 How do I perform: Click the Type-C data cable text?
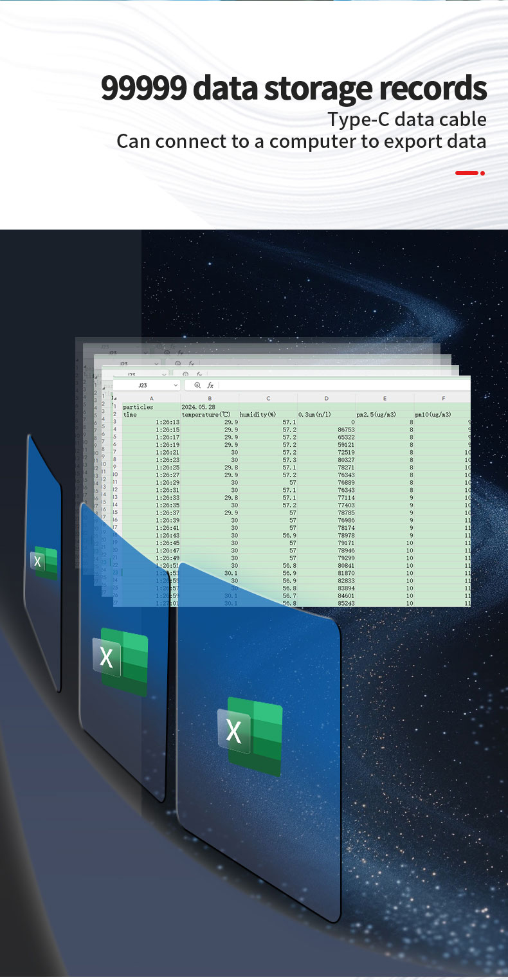pos(407,120)
